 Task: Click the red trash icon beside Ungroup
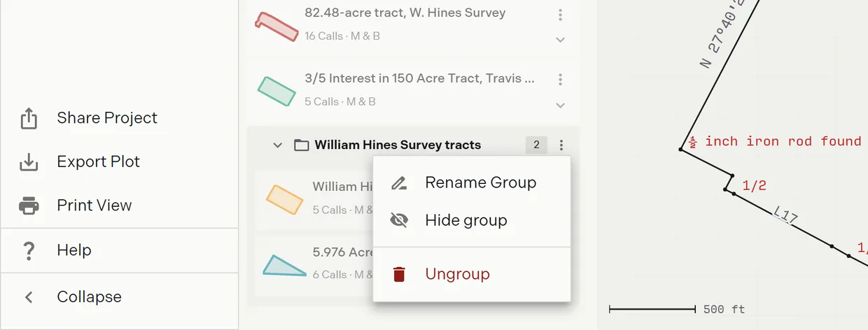click(399, 274)
